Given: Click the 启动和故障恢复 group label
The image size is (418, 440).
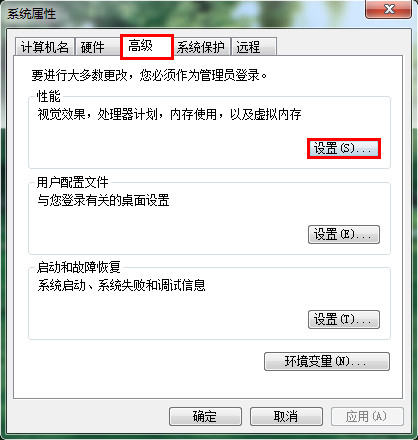Looking at the screenshot, I should click(x=79, y=267).
